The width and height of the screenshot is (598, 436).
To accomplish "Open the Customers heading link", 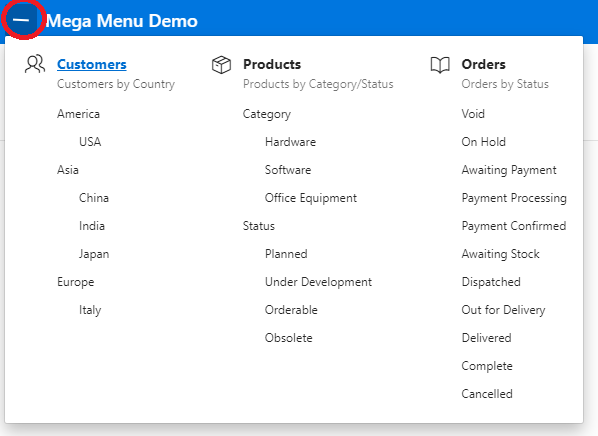I will [92, 64].
